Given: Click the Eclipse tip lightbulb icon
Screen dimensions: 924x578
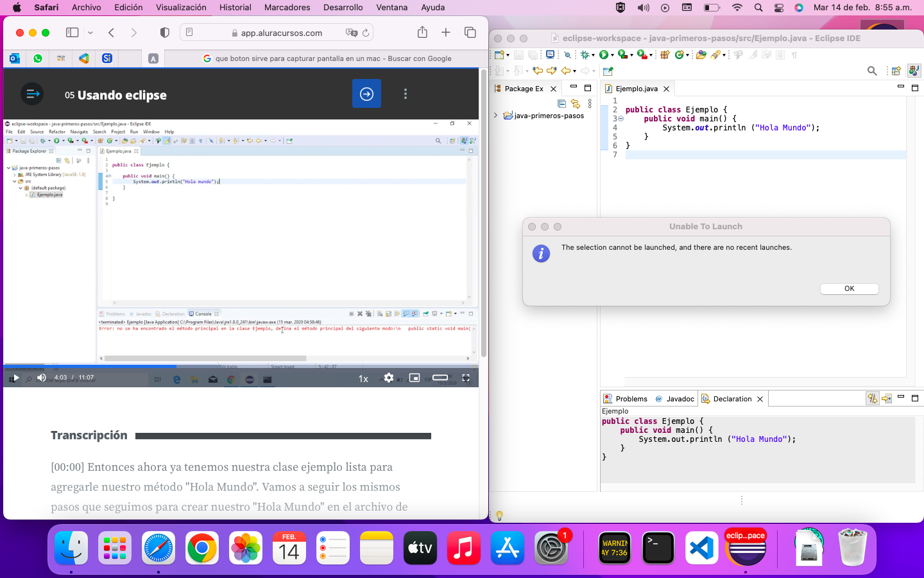Looking at the screenshot, I should [499, 515].
